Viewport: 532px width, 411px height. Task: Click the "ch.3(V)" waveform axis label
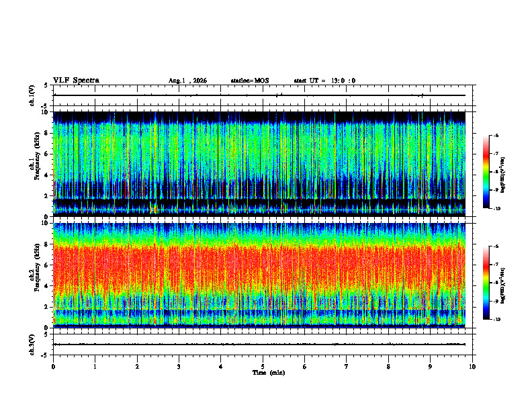(32, 345)
